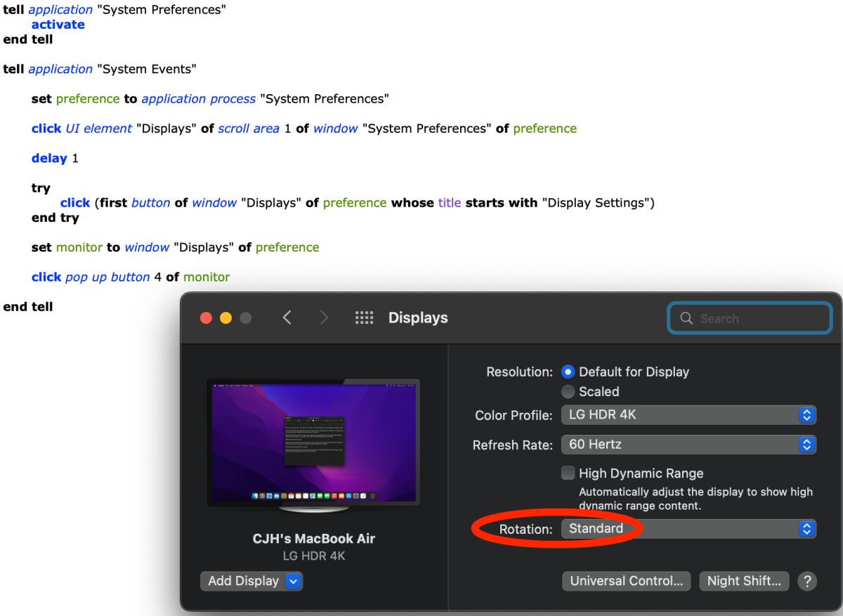
Task: Click 'Automatically adjust the display' description text
Action: coord(695,499)
